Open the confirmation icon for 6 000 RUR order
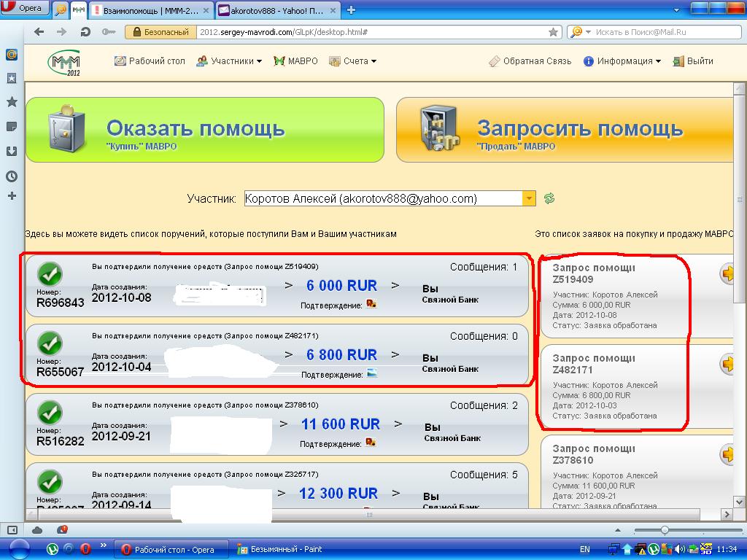747x560 pixels. [371, 304]
